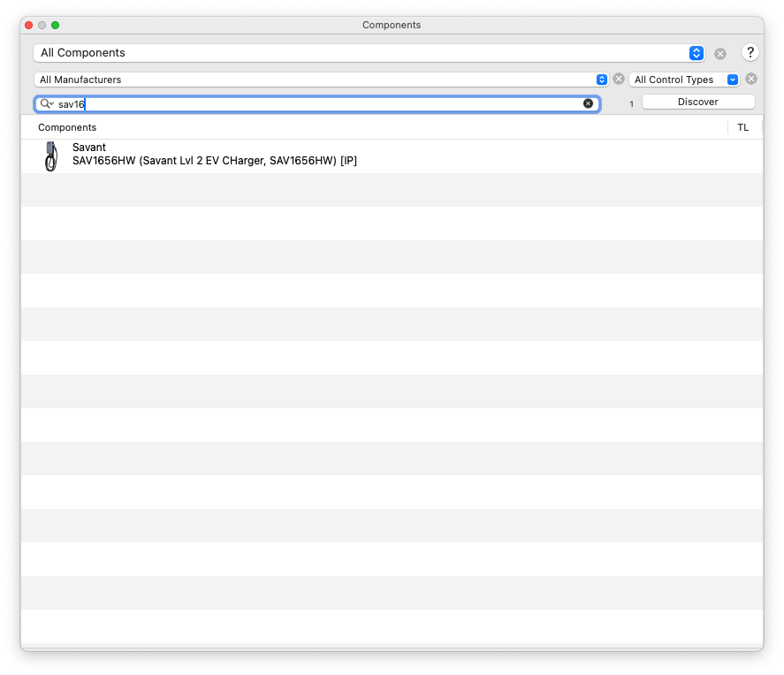Screen dimensions: 784x675
Task: Clear the All Control Types filter
Action: click(750, 79)
